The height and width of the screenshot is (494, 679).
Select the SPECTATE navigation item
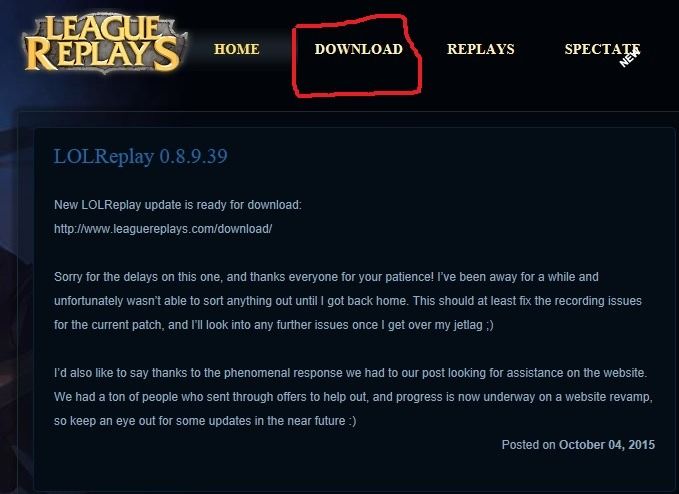pyautogui.click(x=602, y=49)
